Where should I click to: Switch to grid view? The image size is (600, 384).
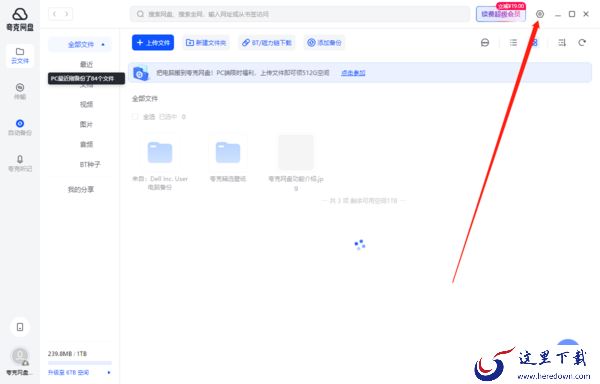coord(534,43)
